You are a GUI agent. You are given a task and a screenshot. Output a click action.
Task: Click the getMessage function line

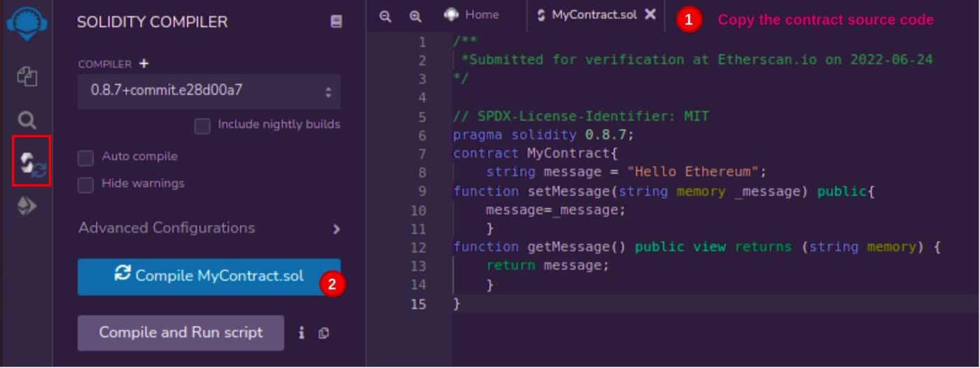697,247
